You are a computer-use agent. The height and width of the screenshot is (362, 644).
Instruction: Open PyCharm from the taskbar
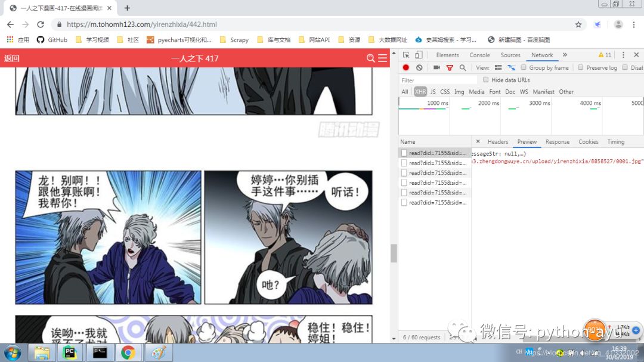pos(70,353)
